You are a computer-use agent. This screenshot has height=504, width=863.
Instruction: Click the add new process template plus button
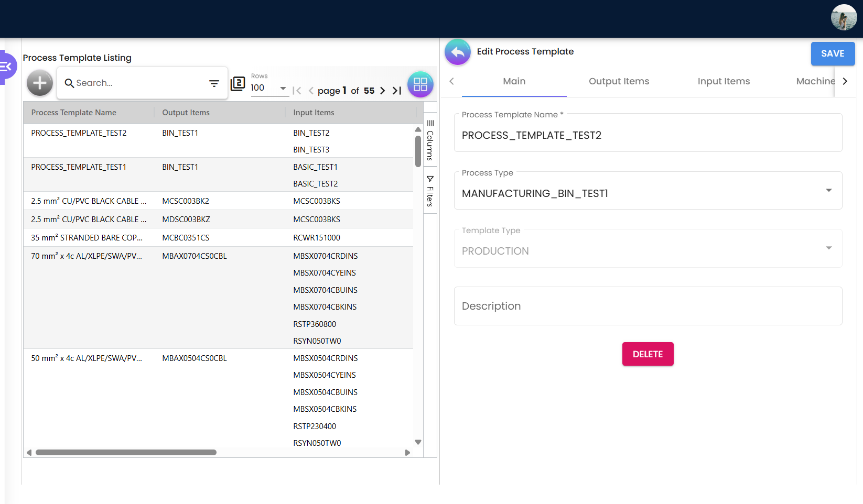pyautogui.click(x=40, y=83)
